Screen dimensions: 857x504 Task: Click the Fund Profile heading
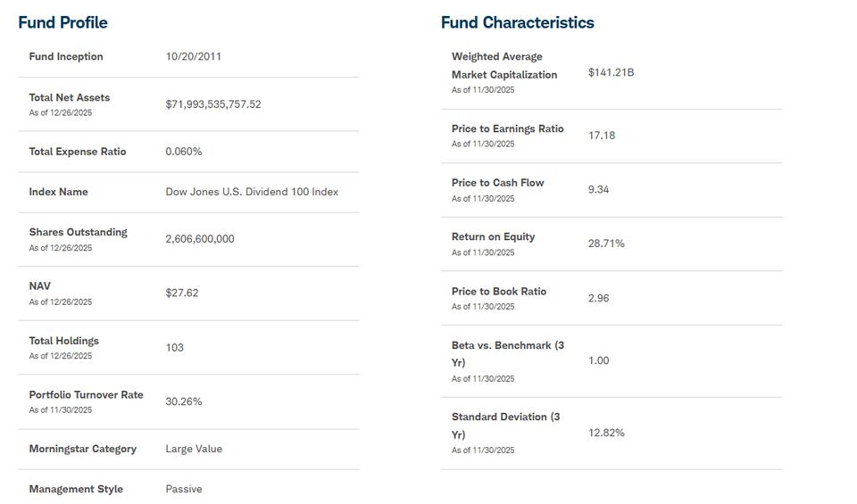(x=62, y=22)
